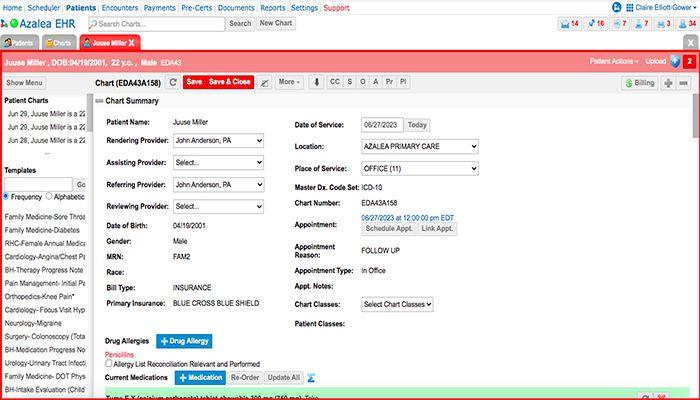The height and width of the screenshot is (400, 700).
Task: Add a new Medication
Action: (200, 378)
